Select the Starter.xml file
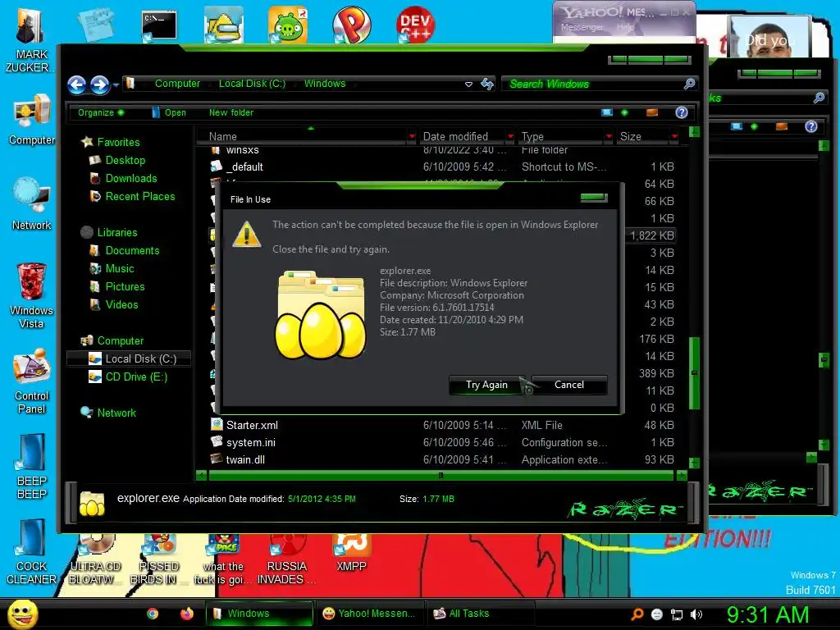 click(x=442, y=426)
